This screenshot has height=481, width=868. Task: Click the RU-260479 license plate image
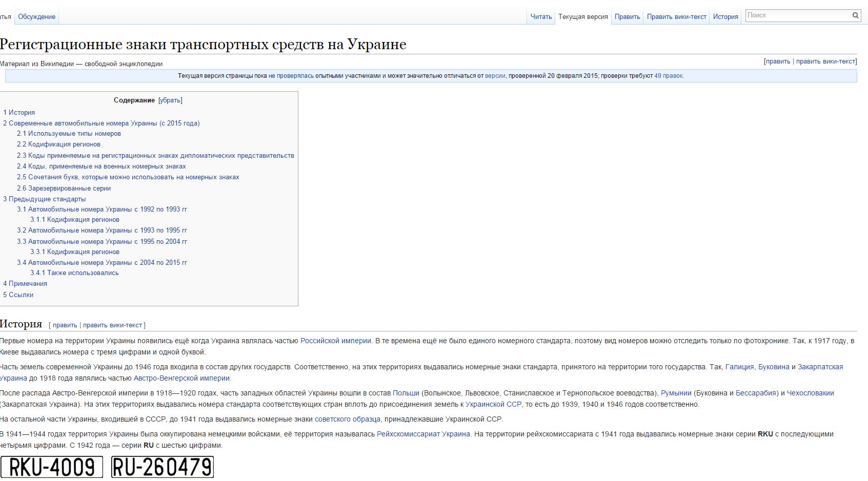tap(163, 467)
